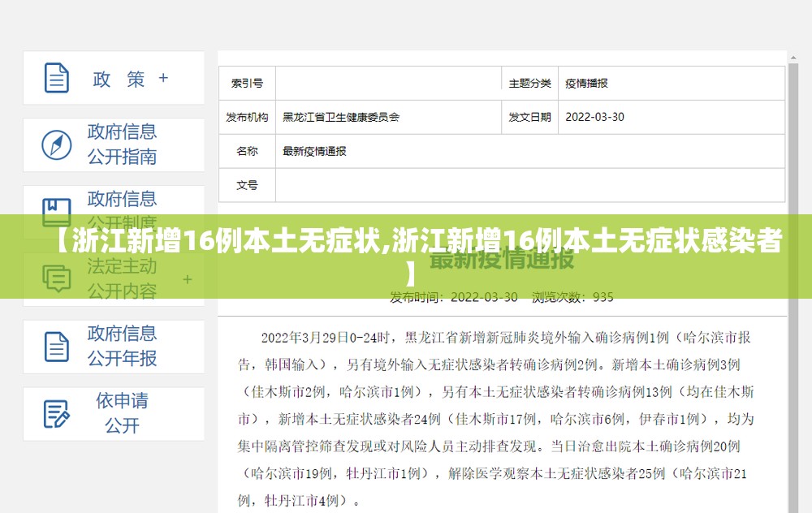Open 依申请公开 sidebar item
Screen dimensions: 812x513
click(x=114, y=414)
